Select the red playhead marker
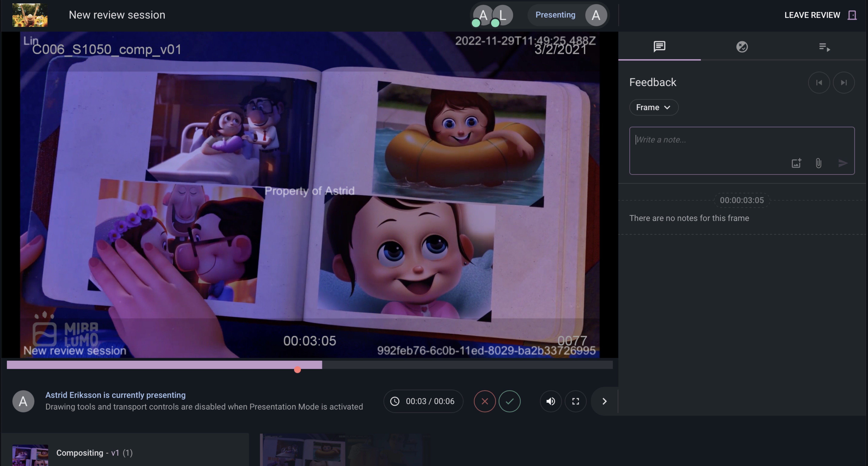This screenshot has width=868, height=466. pos(297,370)
